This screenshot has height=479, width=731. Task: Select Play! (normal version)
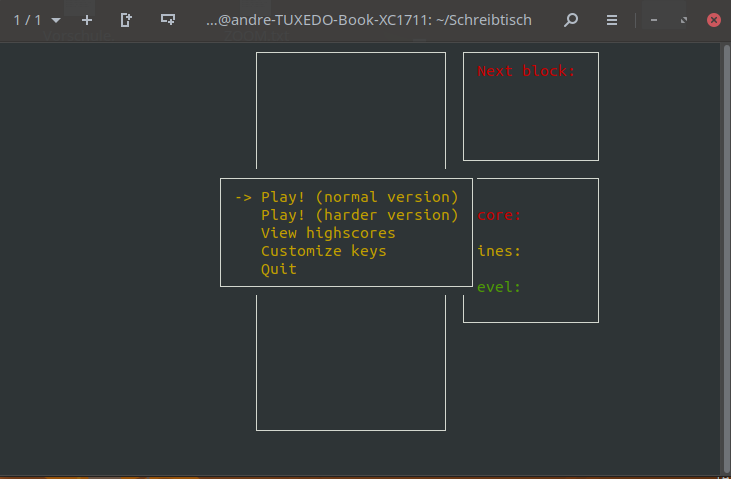click(359, 197)
